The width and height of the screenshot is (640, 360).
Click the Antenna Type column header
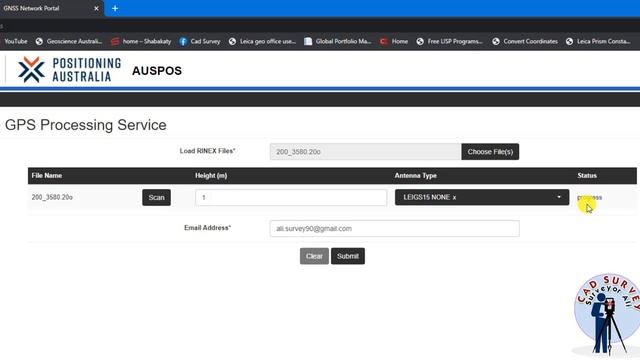pyautogui.click(x=416, y=176)
